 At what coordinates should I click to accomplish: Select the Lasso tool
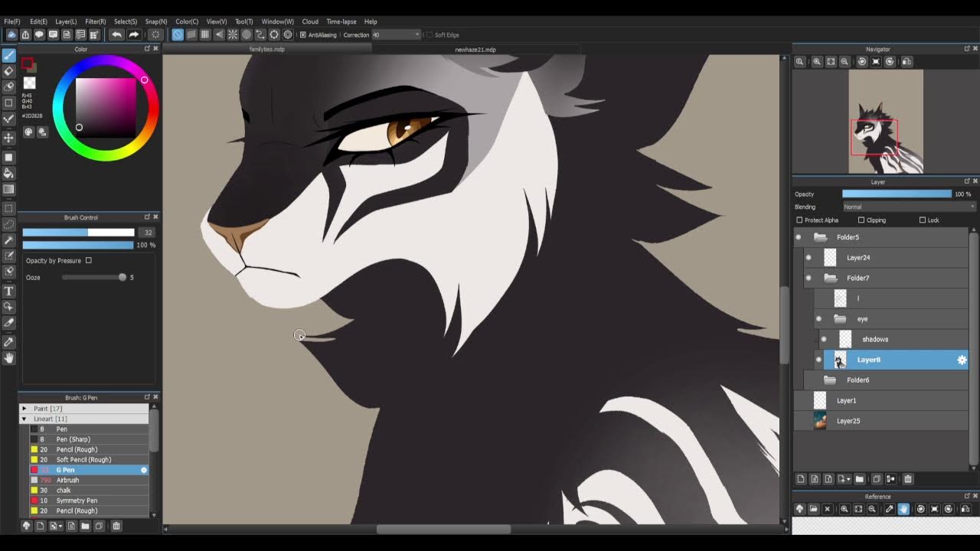tap(9, 224)
